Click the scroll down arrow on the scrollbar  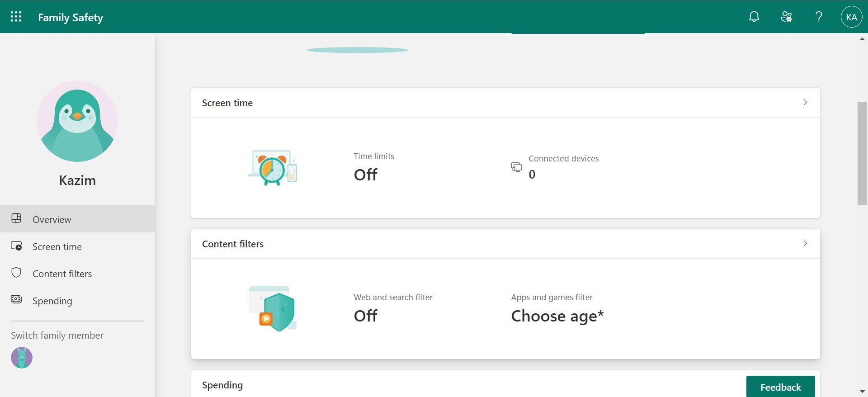point(862,392)
